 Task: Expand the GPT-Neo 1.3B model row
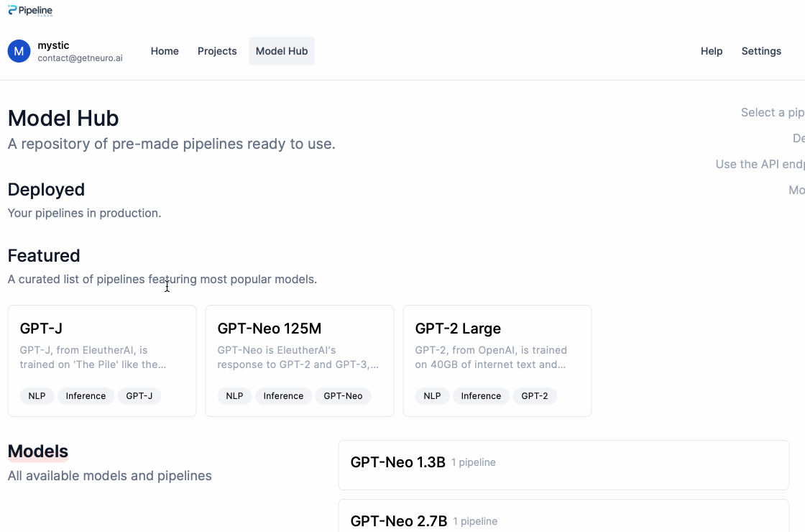(563, 465)
